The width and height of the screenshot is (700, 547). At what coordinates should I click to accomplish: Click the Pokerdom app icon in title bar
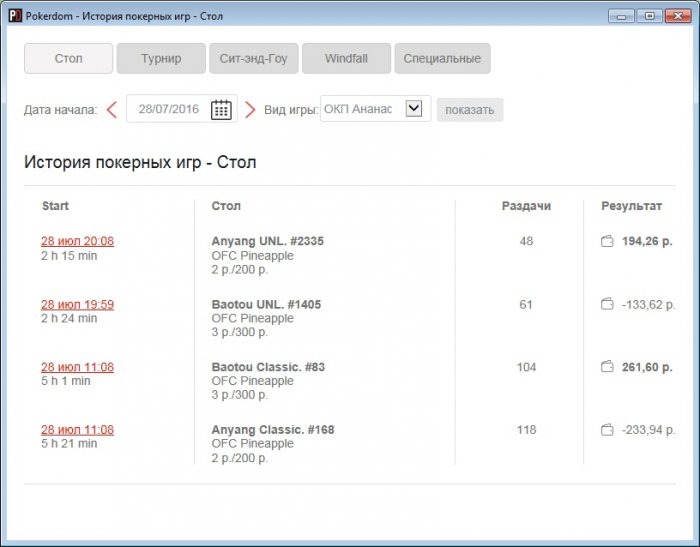[13, 15]
